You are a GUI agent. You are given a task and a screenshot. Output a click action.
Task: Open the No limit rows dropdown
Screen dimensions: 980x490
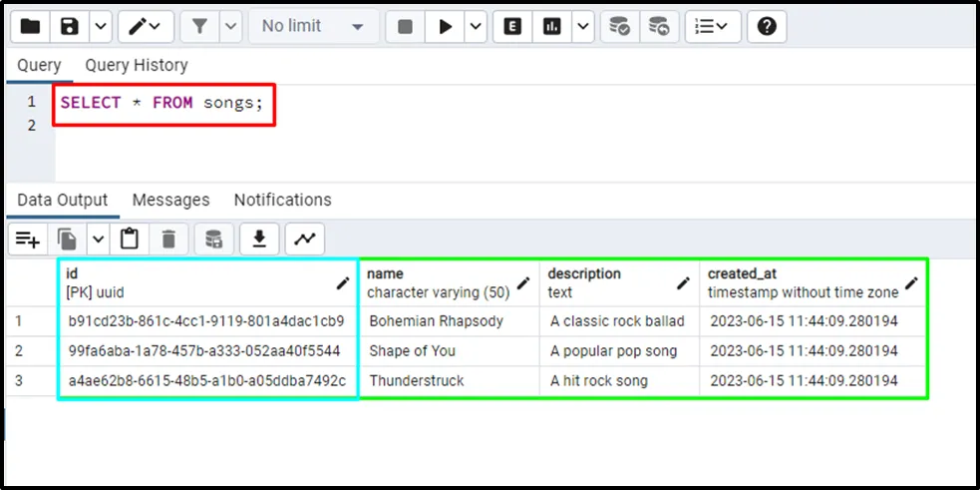tap(312, 27)
